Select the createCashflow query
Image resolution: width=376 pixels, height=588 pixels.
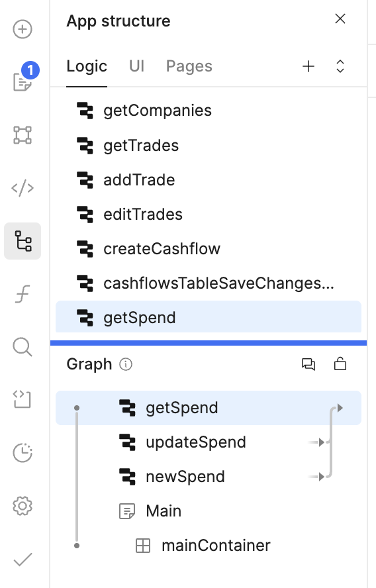[209, 249]
